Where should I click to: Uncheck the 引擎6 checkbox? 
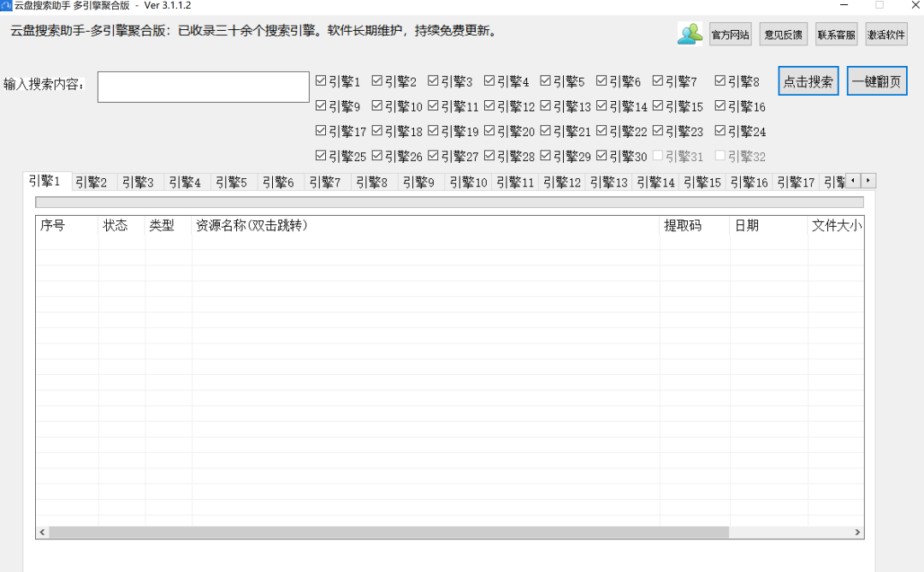point(601,80)
